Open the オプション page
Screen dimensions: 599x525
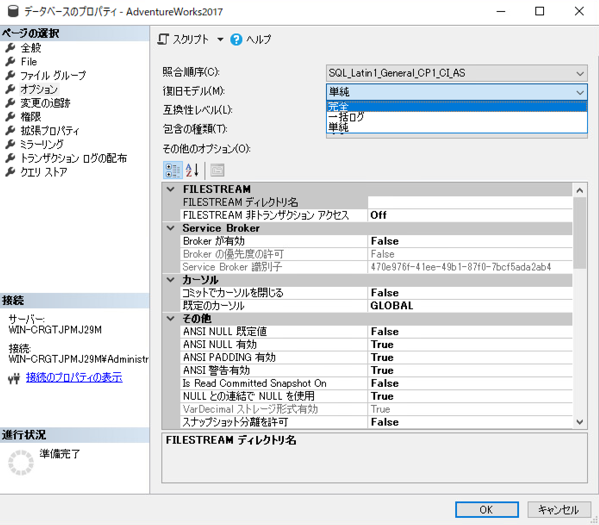[x=39, y=89]
